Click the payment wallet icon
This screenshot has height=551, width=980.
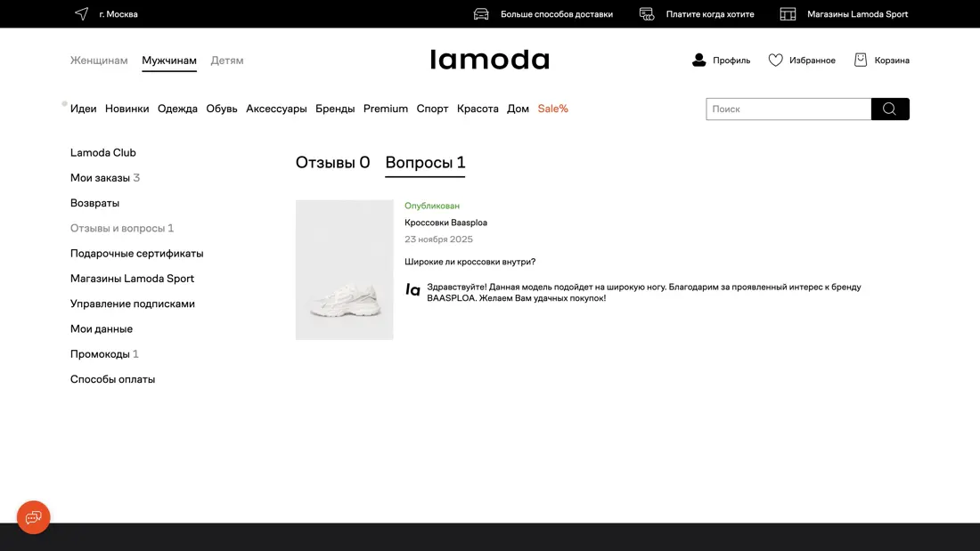(x=647, y=14)
